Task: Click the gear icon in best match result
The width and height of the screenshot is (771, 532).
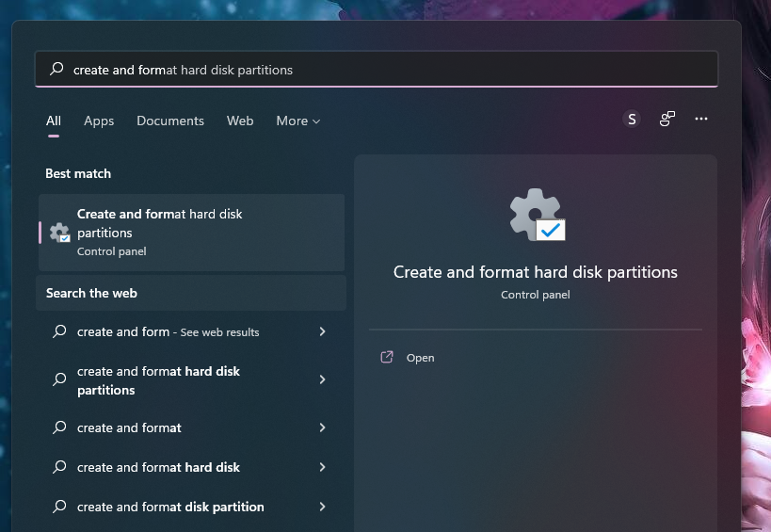Action: coord(60,233)
